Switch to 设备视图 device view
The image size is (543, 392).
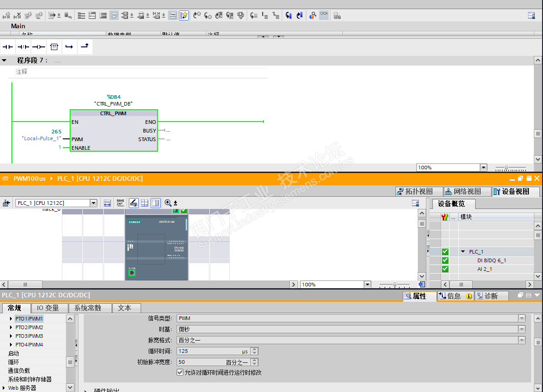(515, 192)
